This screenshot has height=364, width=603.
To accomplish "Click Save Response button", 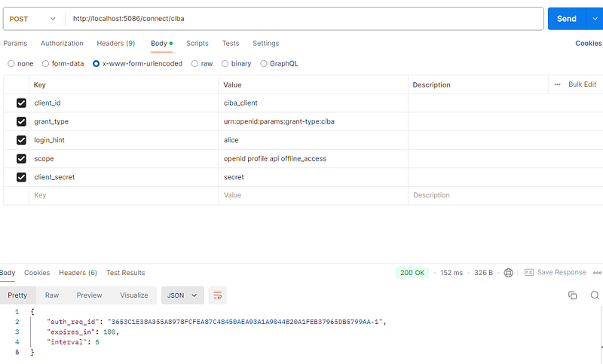I will tap(556, 273).
